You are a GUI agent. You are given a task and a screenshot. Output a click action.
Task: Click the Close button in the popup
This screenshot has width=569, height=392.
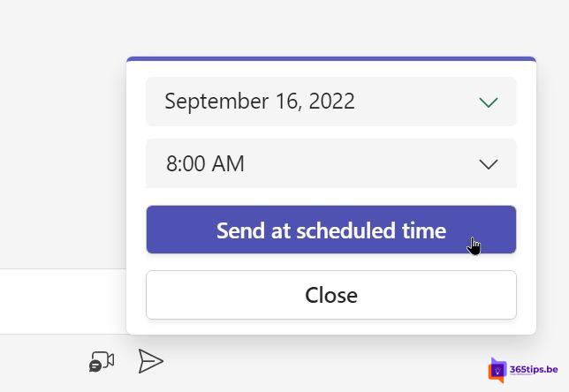[331, 295]
